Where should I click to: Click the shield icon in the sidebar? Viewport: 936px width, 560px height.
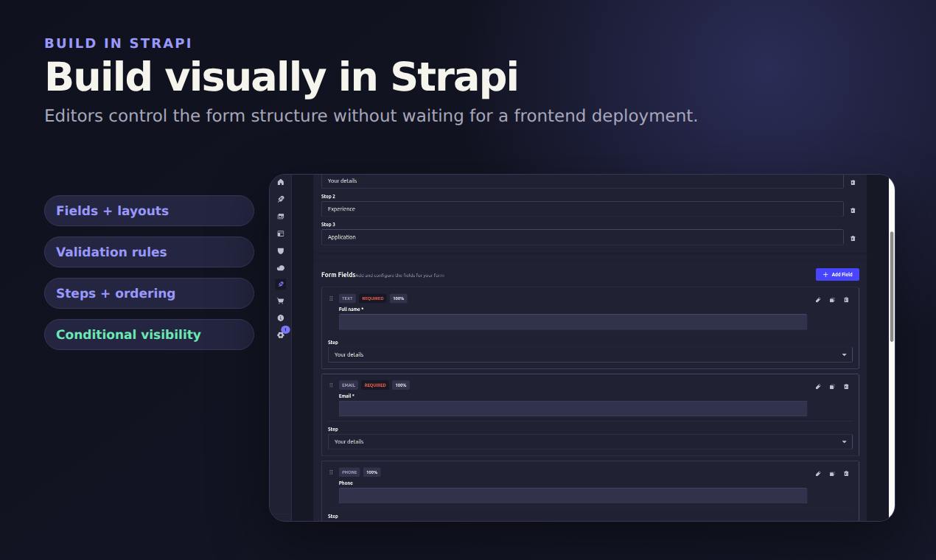(x=281, y=251)
